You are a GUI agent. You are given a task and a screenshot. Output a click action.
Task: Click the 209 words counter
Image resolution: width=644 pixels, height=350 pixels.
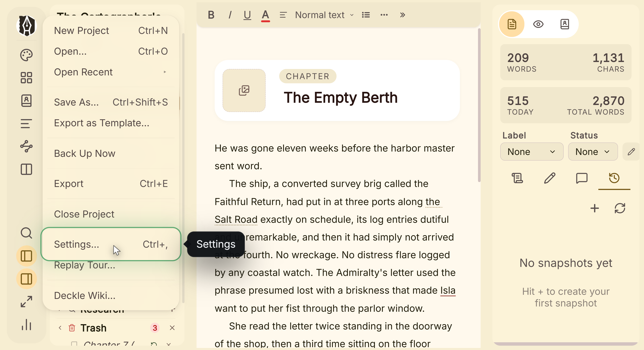tap(522, 62)
